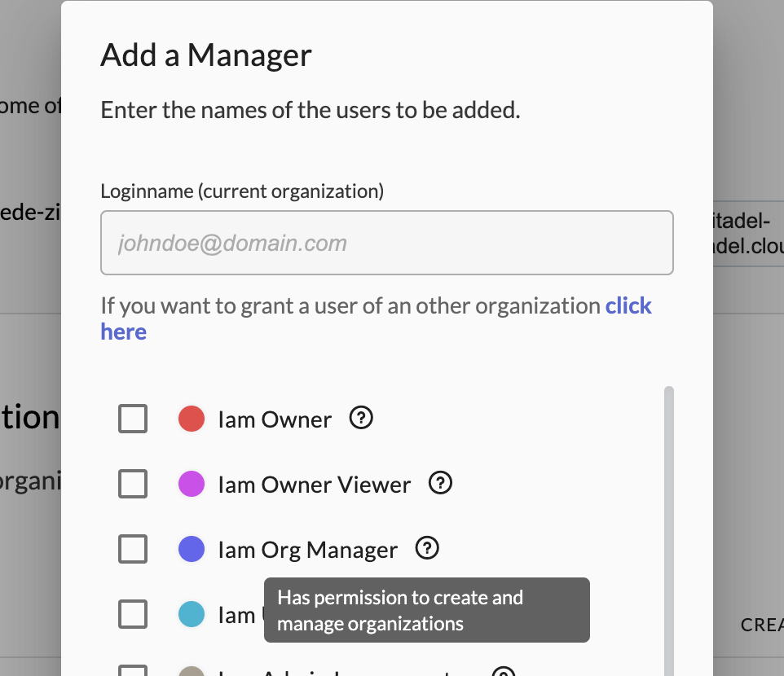Select the 'Iam Owner' role label
Viewport: 784px width, 676px height.
tap(275, 419)
